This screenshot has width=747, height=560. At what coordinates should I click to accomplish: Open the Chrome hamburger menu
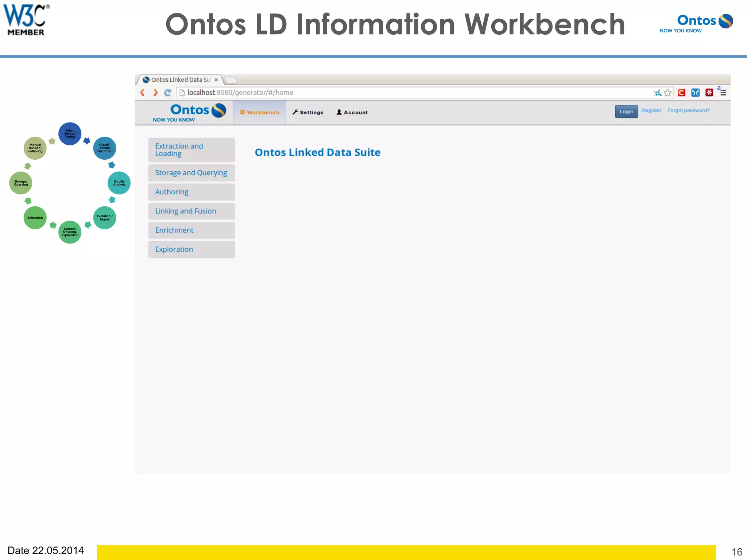[x=723, y=93]
